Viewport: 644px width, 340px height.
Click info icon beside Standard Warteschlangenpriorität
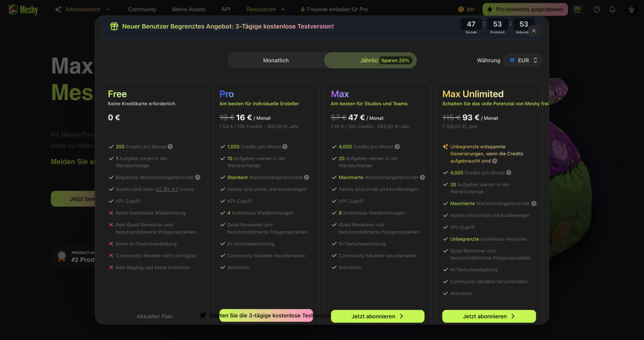pos(306,178)
